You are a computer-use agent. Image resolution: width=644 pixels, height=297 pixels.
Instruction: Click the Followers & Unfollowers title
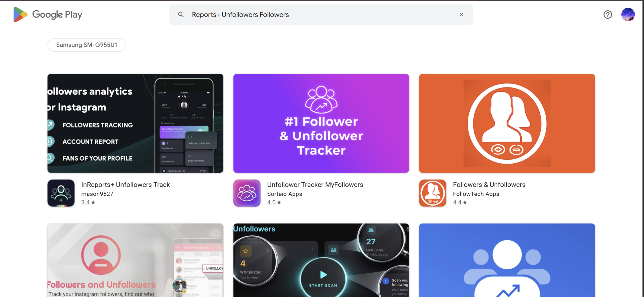[489, 185]
